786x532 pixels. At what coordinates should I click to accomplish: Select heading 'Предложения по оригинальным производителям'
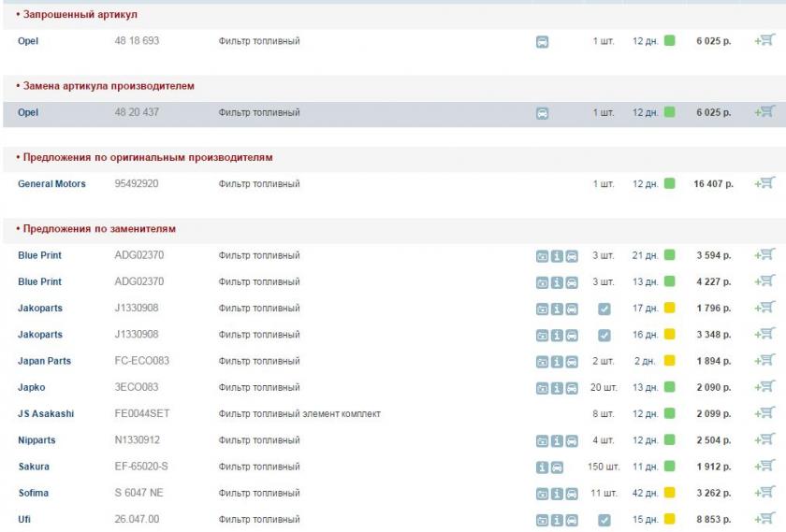point(148,158)
